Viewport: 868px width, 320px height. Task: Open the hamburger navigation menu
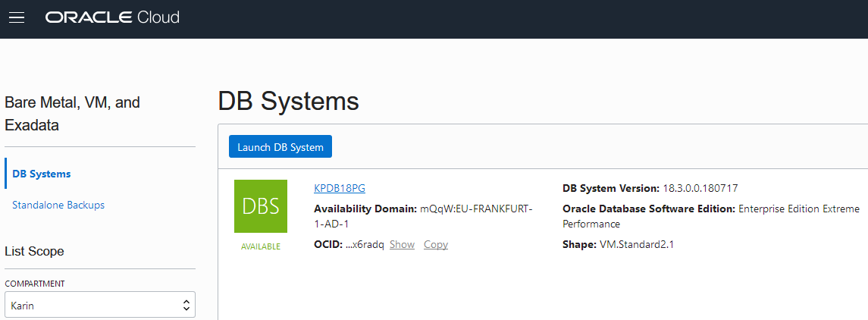pyautogui.click(x=17, y=17)
